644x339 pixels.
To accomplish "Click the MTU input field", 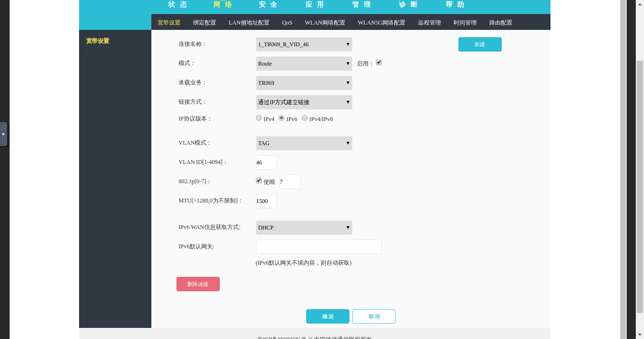I will coord(267,201).
